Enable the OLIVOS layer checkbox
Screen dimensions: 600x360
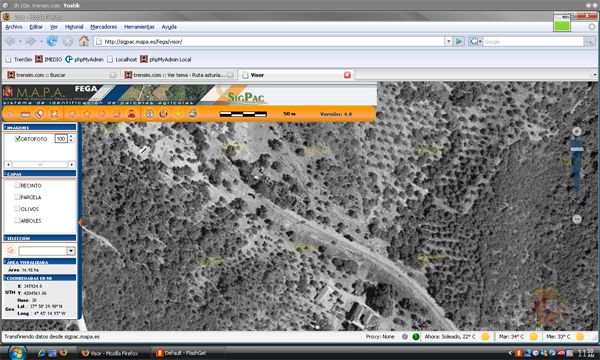(x=17, y=209)
